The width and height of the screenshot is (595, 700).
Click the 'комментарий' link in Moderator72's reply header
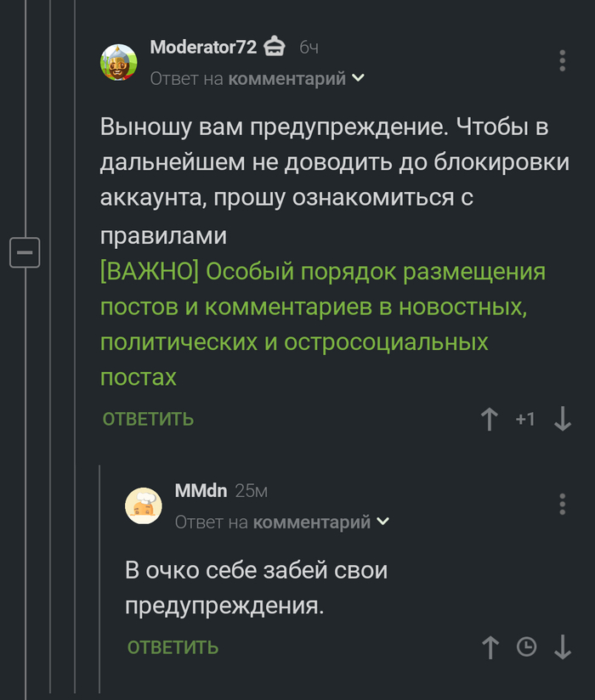tap(286, 76)
